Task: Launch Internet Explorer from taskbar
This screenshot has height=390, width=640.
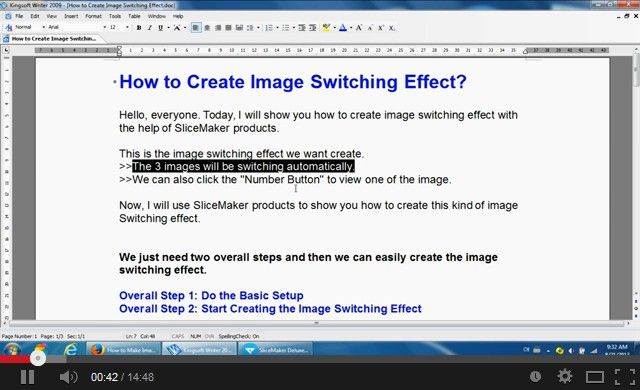Action: [x=71, y=349]
